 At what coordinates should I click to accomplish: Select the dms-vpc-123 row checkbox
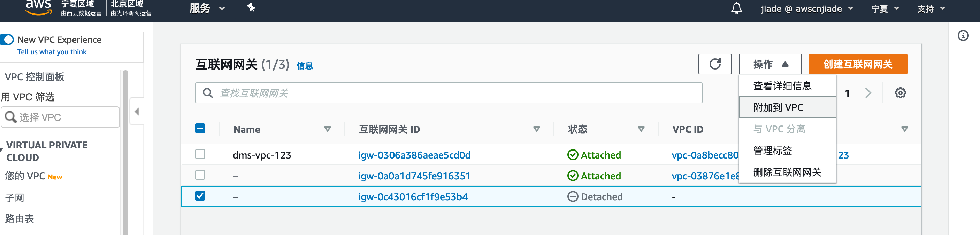200,154
